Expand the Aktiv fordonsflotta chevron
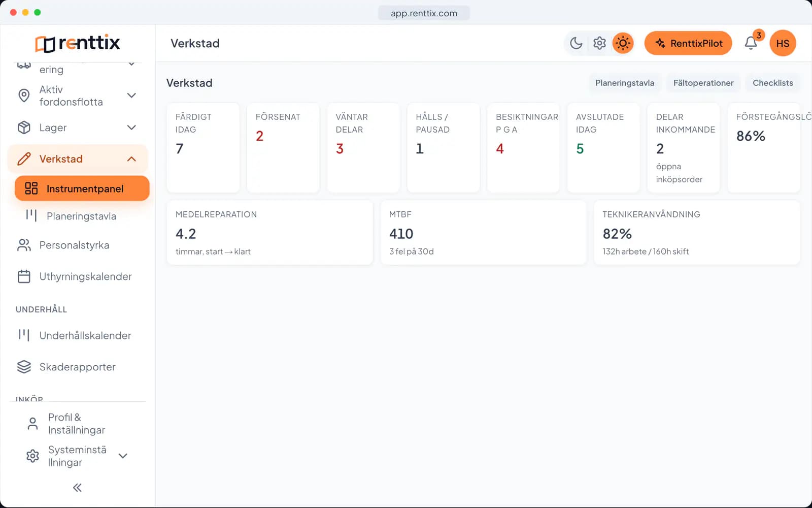This screenshot has width=812, height=508. (131, 96)
